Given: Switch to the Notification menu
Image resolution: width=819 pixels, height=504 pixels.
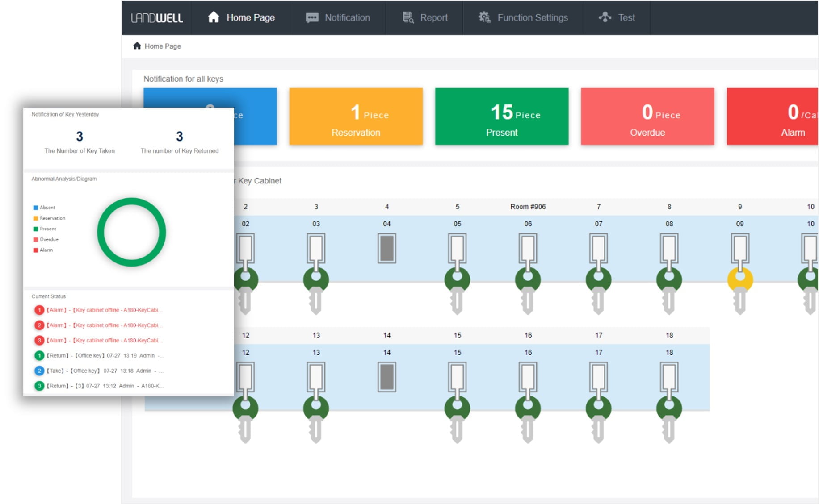Looking at the screenshot, I should point(338,17).
